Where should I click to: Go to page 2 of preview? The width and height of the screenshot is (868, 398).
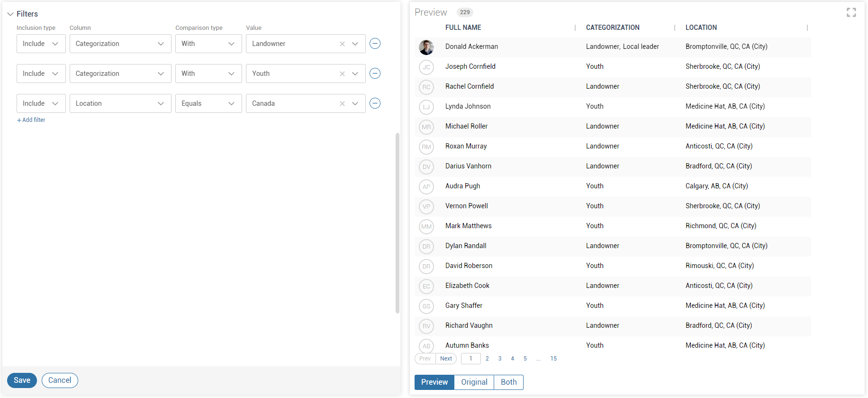pos(487,359)
